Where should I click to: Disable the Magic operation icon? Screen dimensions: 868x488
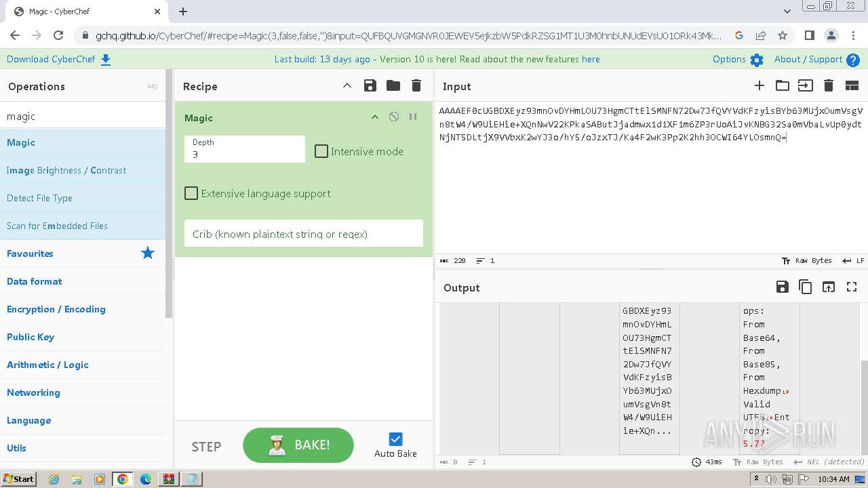pos(394,117)
